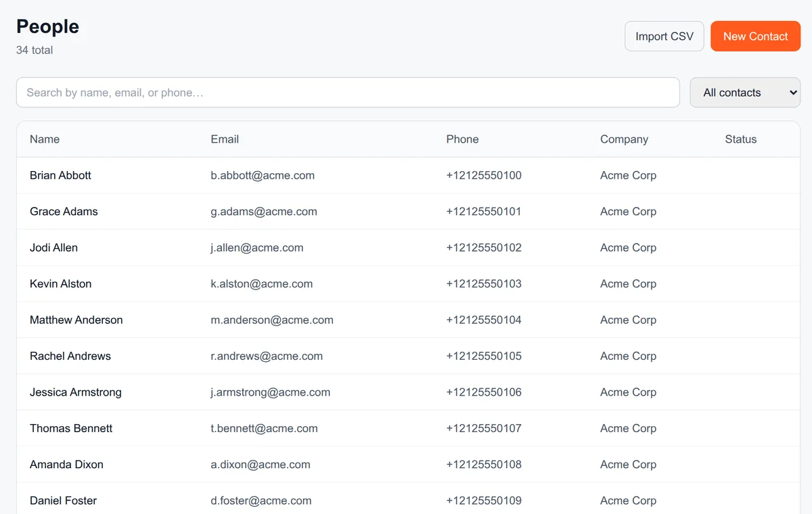
Task: Click the Email column header
Action: [x=225, y=139]
